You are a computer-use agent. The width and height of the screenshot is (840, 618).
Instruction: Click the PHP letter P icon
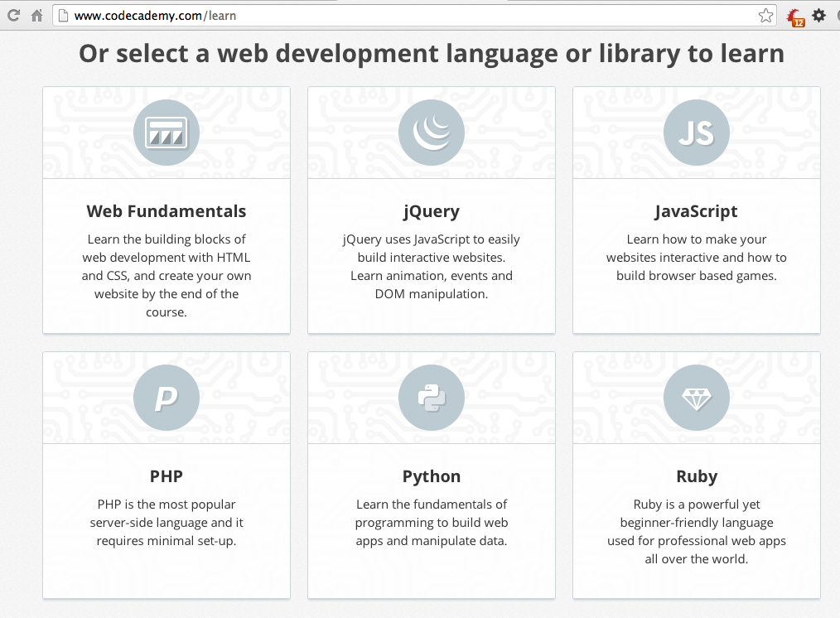(166, 398)
